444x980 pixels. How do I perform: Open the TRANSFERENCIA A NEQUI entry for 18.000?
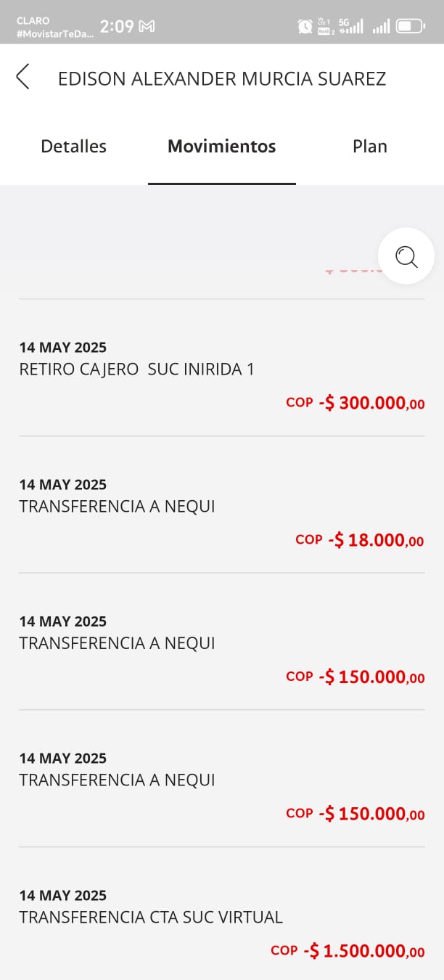point(117,506)
